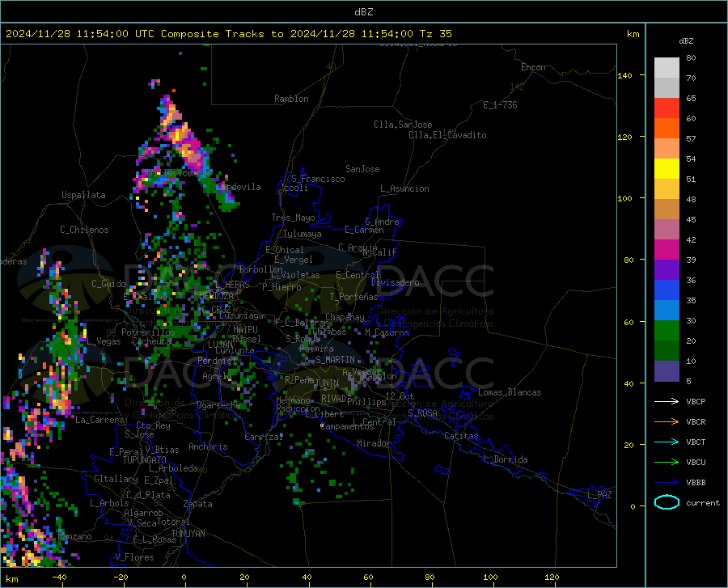
Task: Click the 'L_Asuncion' map label
Action: (404, 188)
